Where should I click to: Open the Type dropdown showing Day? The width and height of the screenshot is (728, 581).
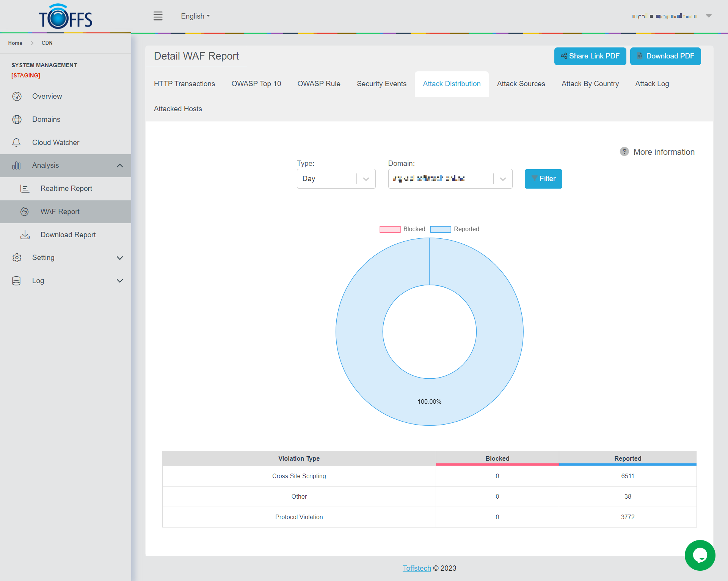(x=336, y=179)
